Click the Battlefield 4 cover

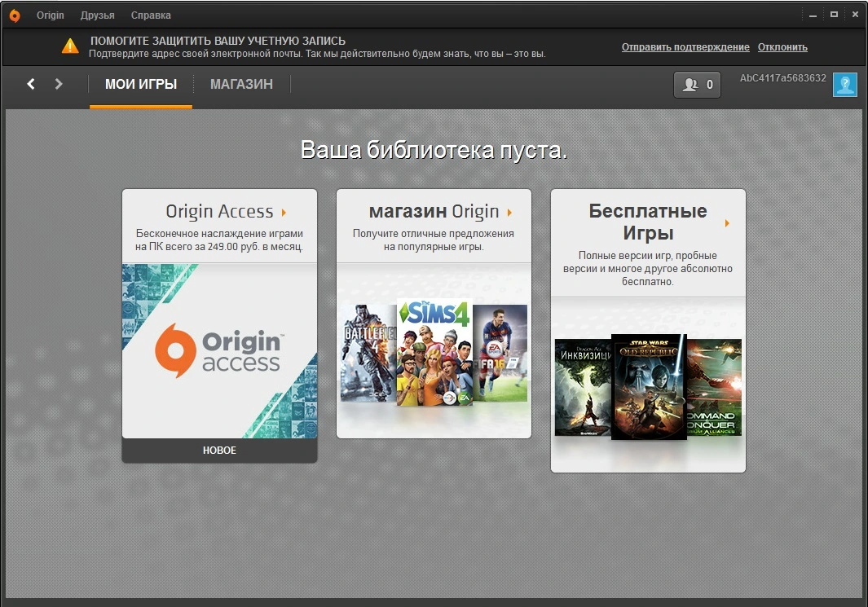(x=369, y=353)
